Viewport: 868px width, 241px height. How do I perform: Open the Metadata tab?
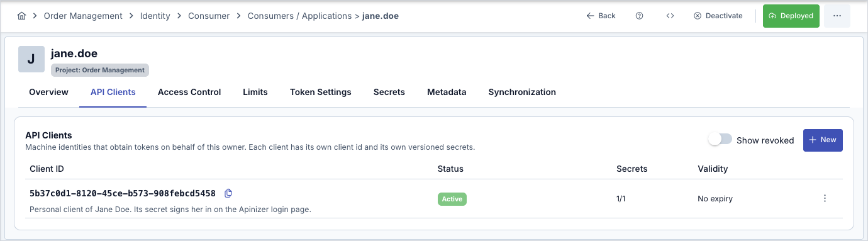click(x=447, y=92)
